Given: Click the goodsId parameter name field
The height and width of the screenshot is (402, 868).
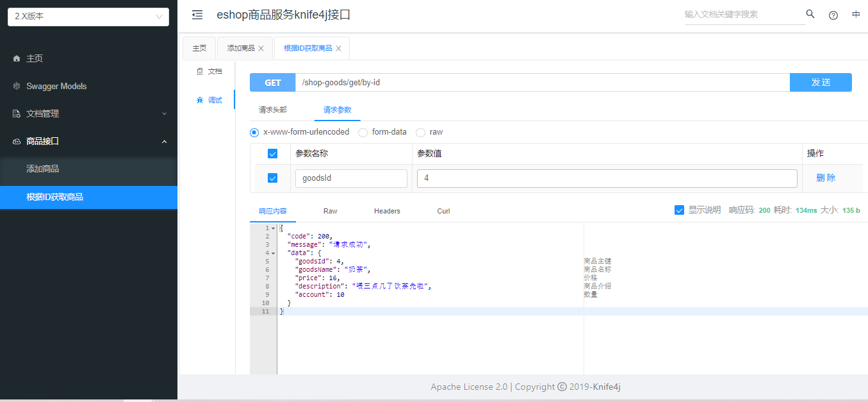Looking at the screenshot, I should click(351, 178).
